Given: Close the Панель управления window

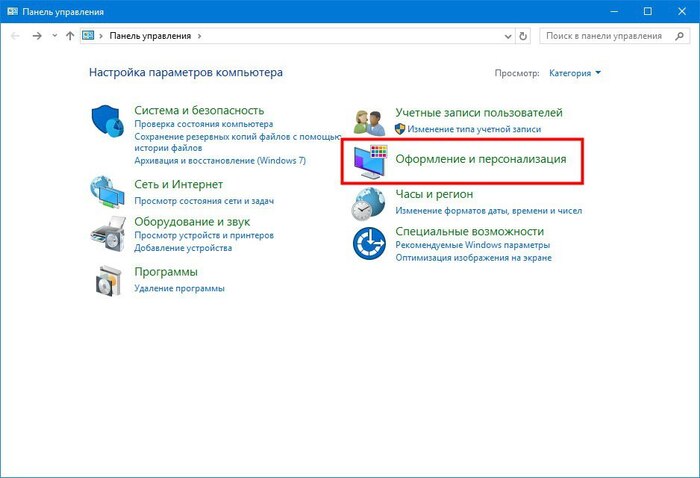Looking at the screenshot, I should pyautogui.click(x=682, y=12).
